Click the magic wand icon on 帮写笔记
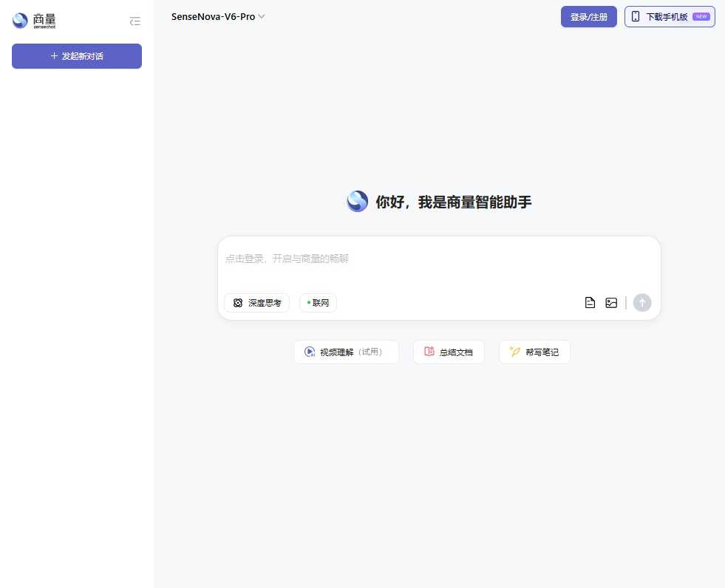 514,352
